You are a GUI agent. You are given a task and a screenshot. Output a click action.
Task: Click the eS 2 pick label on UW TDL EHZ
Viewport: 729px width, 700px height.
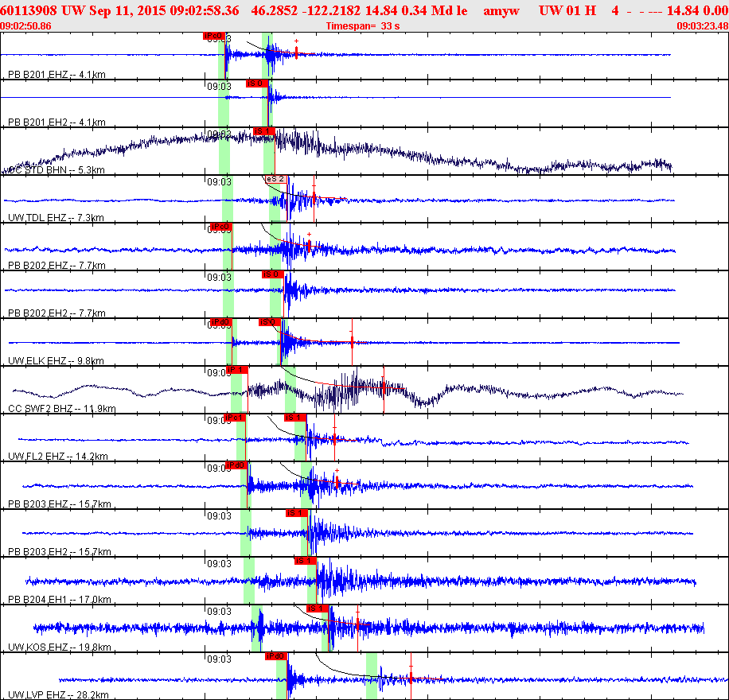point(275,179)
